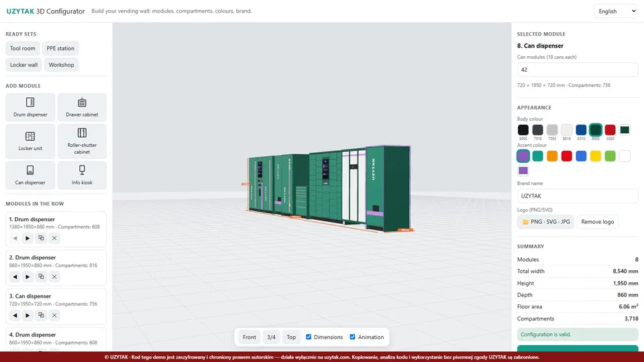Click the 3D vending wall model
Viewport: 644px width, 362px height.
click(x=329, y=189)
